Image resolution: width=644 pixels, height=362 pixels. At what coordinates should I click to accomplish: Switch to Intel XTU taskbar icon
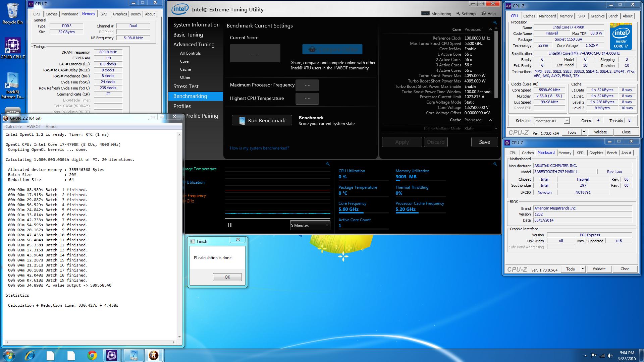coord(133,355)
